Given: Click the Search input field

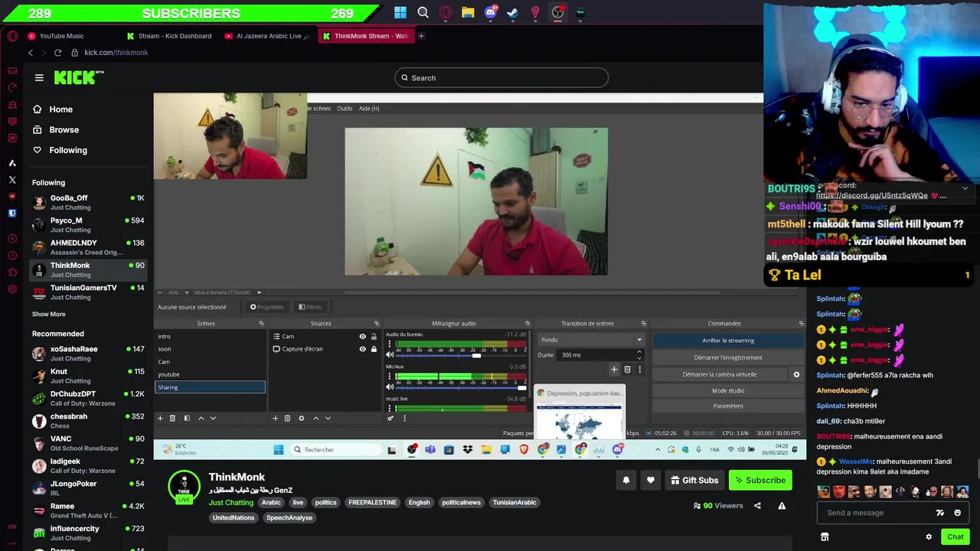Looking at the screenshot, I should pos(501,77).
